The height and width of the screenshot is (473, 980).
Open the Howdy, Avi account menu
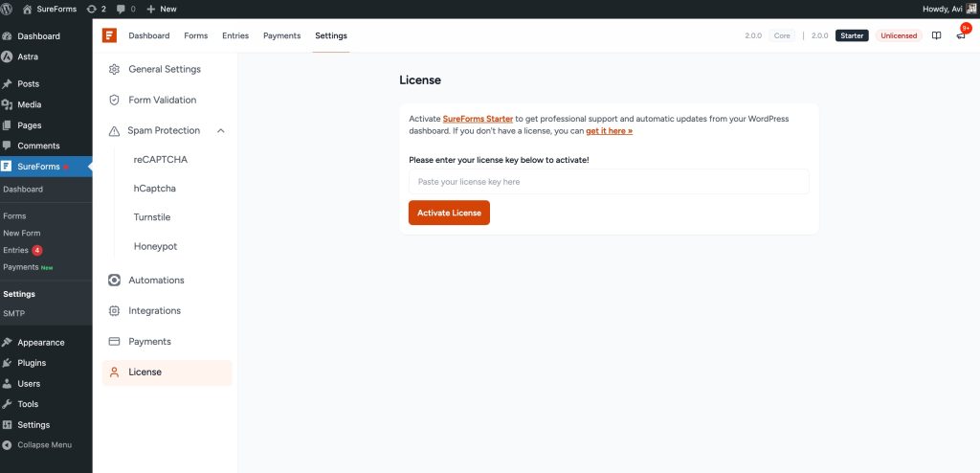pyautogui.click(x=949, y=9)
